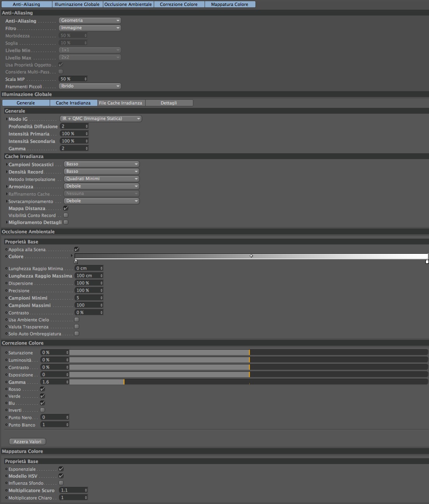Toggle the Mappa Distanza checkbox
This screenshot has height=504, width=429.
pos(66,208)
